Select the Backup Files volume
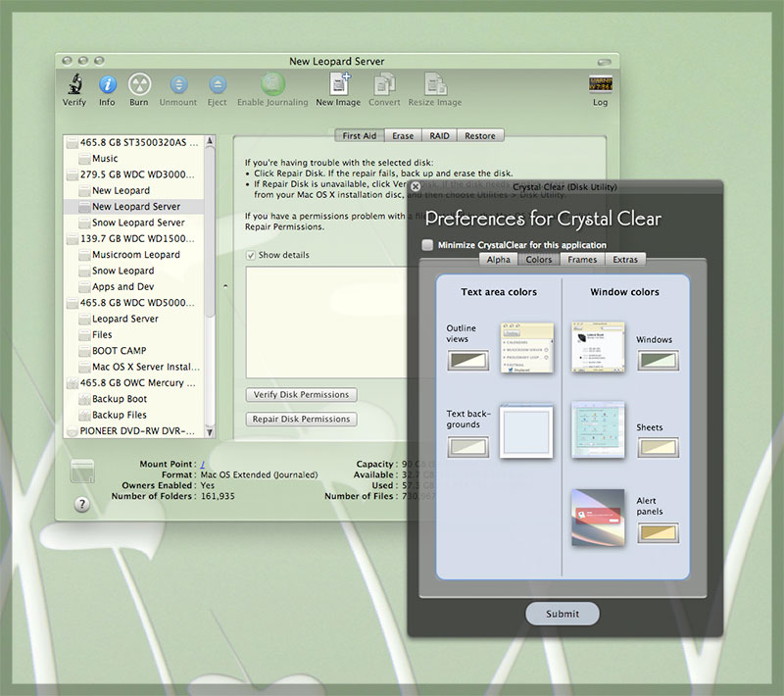 pos(134,415)
